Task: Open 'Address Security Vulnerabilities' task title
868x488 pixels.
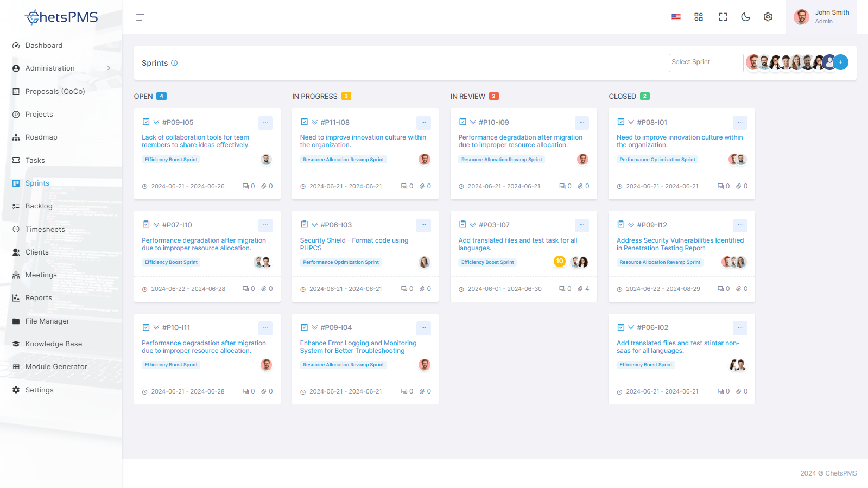Action: 680,244
